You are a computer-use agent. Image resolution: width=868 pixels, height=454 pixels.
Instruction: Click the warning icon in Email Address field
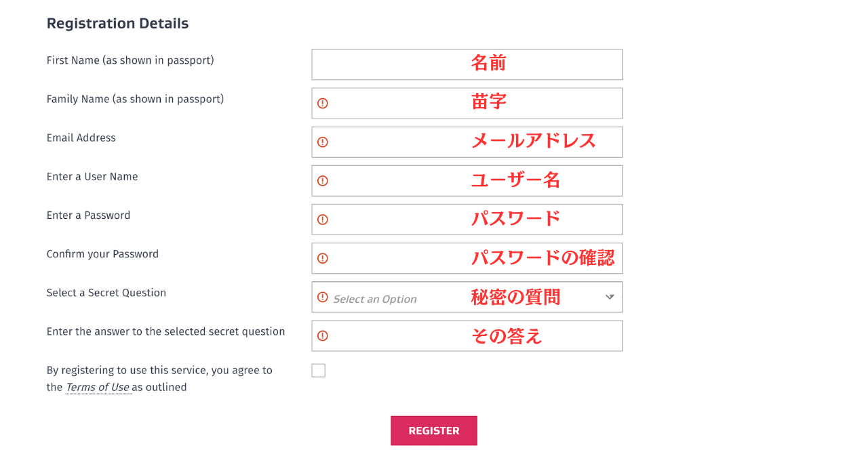323,142
